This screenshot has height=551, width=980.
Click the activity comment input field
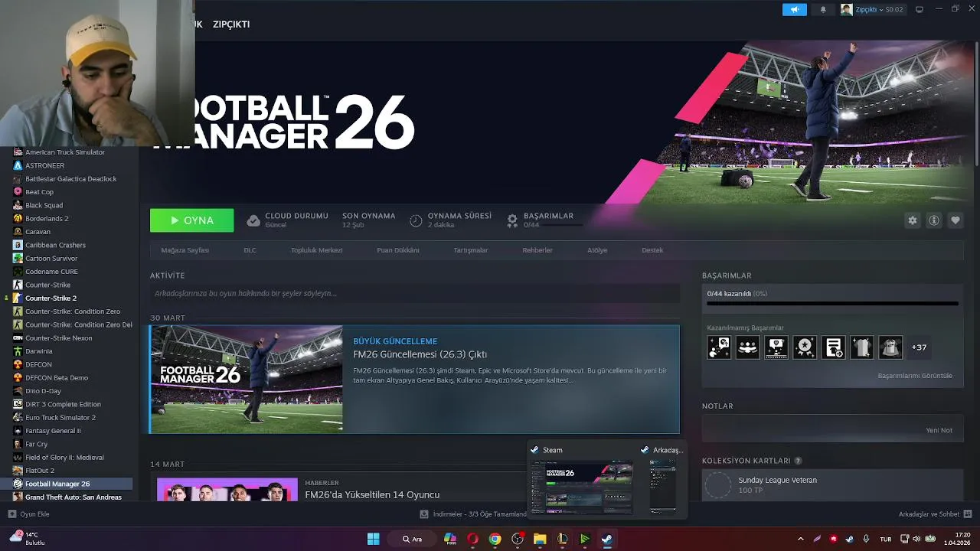click(414, 293)
